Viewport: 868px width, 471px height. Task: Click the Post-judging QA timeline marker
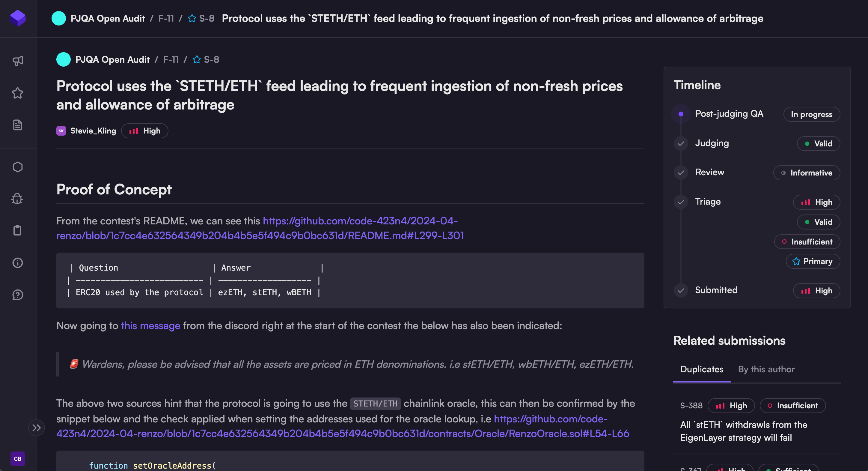coord(681,114)
